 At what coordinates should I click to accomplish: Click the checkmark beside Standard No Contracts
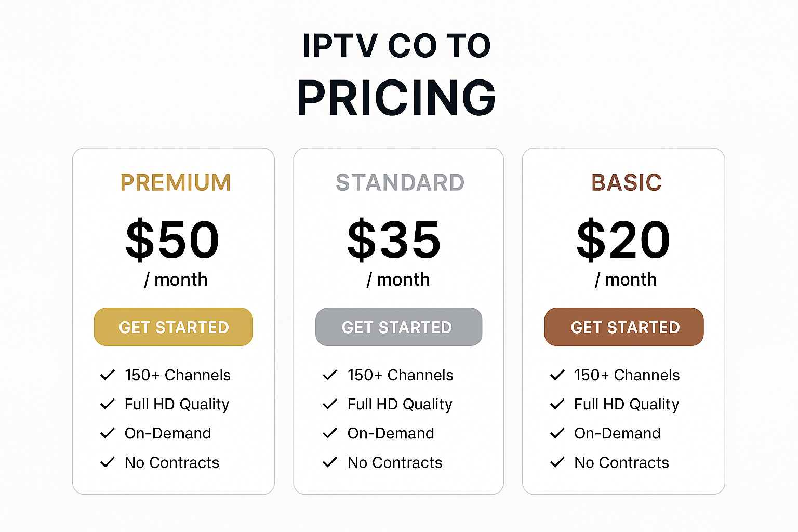pyautogui.click(x=330, y=462)
